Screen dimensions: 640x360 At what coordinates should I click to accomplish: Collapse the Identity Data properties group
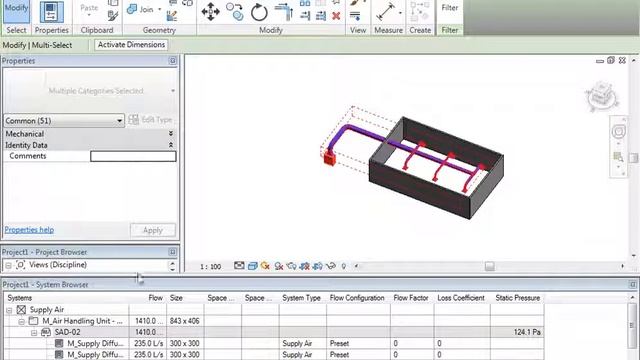click(171, 145)
